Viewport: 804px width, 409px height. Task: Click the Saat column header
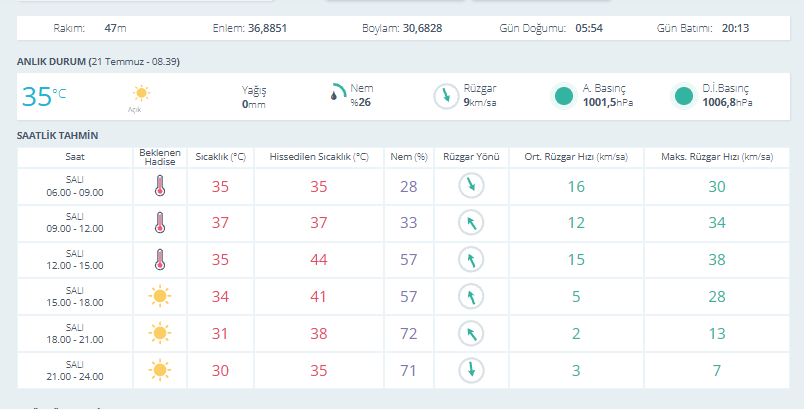(x=75, y=157)
